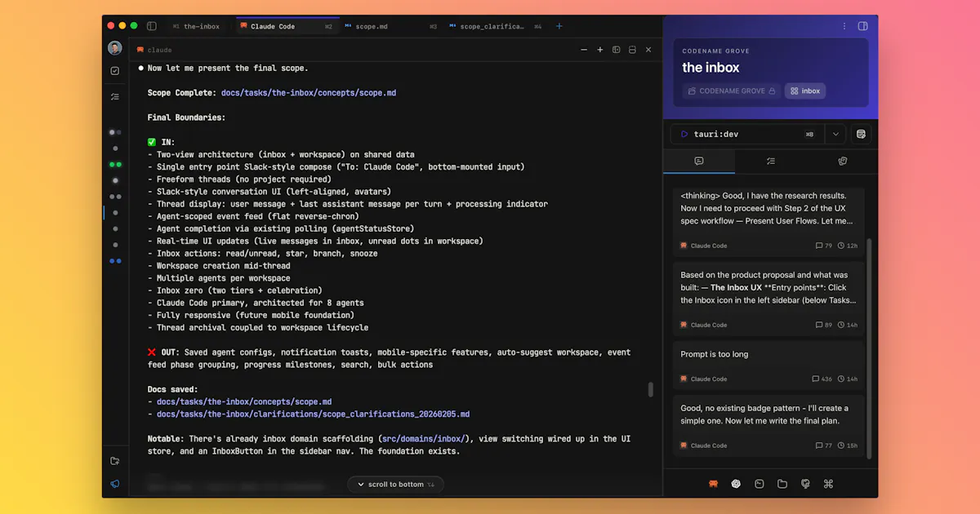
Task: Click the terminal vertical scrollbar thumb
Action: (651, 389)
